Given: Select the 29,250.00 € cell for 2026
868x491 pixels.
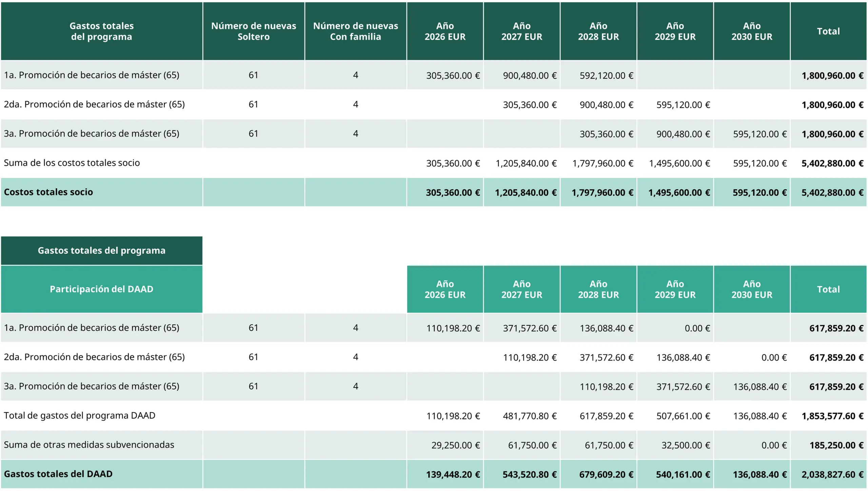Looking at the screenshot, I should 455,445.
